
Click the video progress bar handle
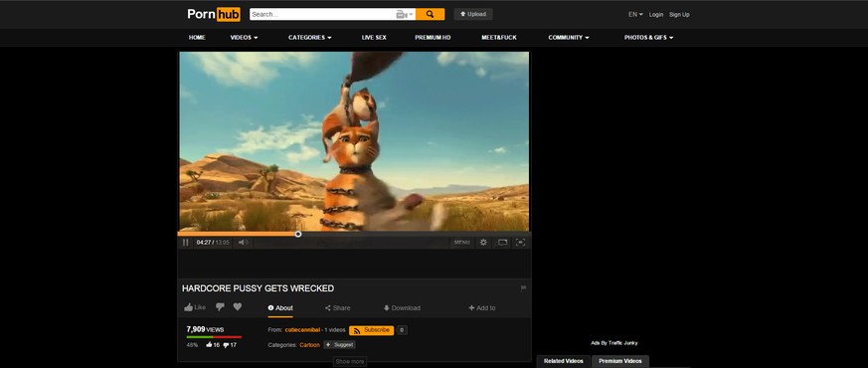[298, 234]
